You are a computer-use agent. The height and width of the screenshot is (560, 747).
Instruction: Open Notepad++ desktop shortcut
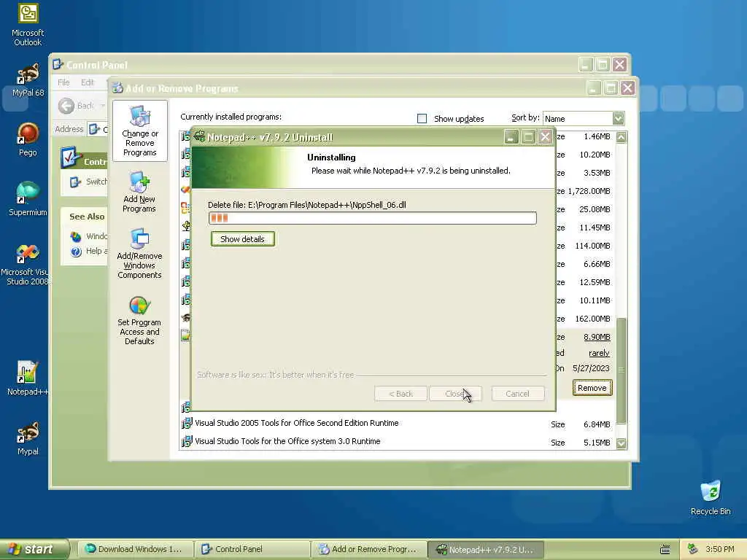tap(28, 378)
